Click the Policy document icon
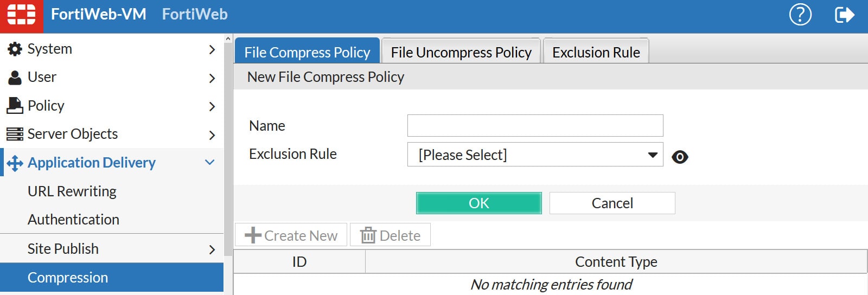The height and width of the screenshot is (295, 868). point(15,106)
